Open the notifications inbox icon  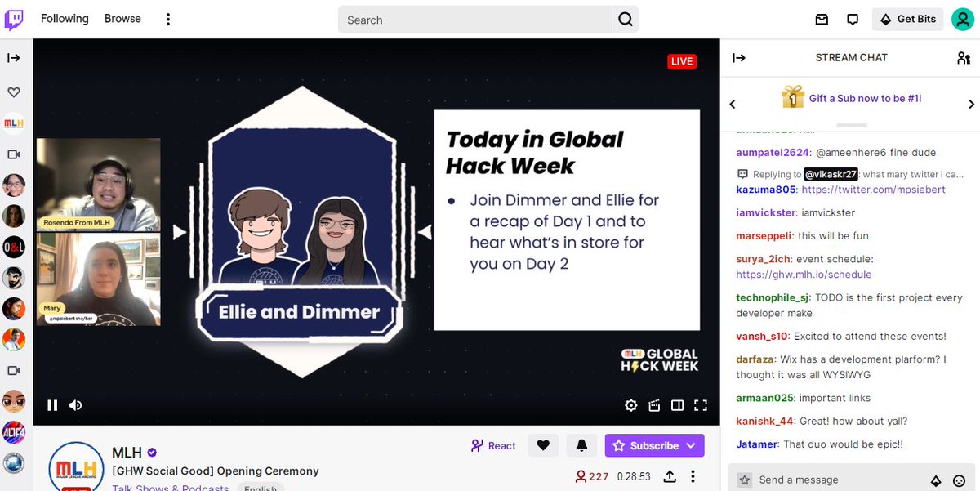(x=822, y=19)
